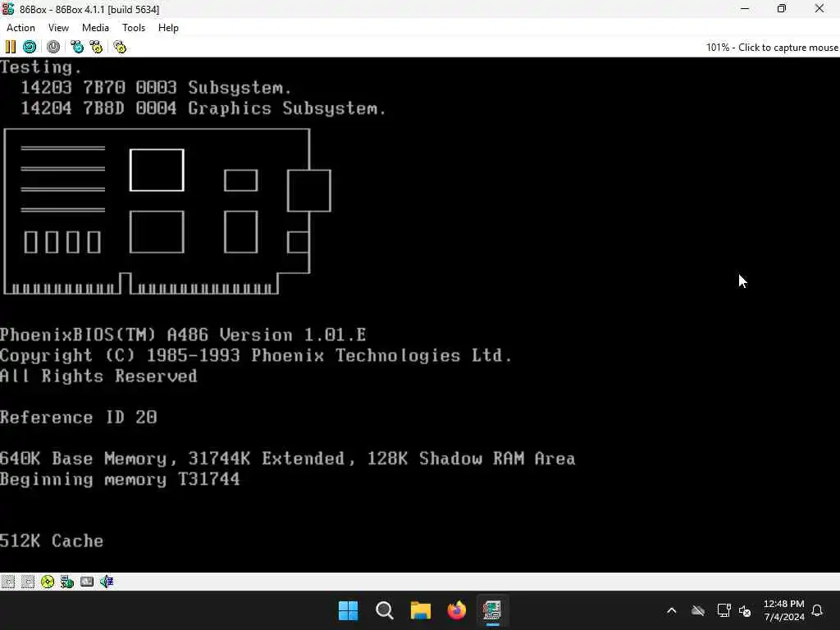840x630 pixels.
Task: Click the first floppy drive status bar icon
Action: pos(8,582)
